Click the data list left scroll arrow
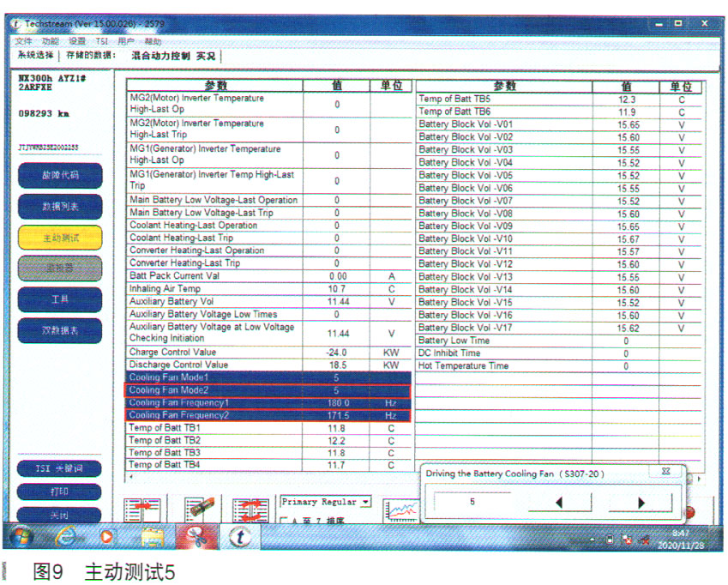728x585 pixels. (131, 476)
